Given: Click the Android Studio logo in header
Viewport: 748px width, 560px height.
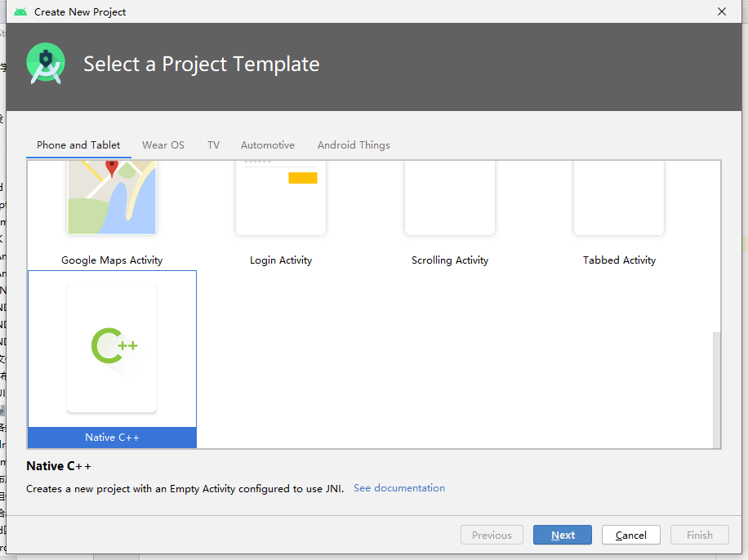Looking at the screenshot, I should 45,64.
